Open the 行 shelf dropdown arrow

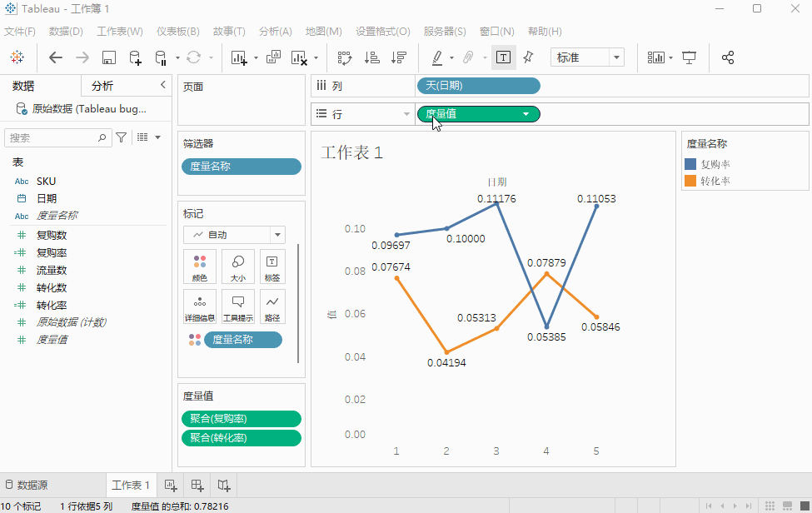pyautogui.click(x=406, y=114)
